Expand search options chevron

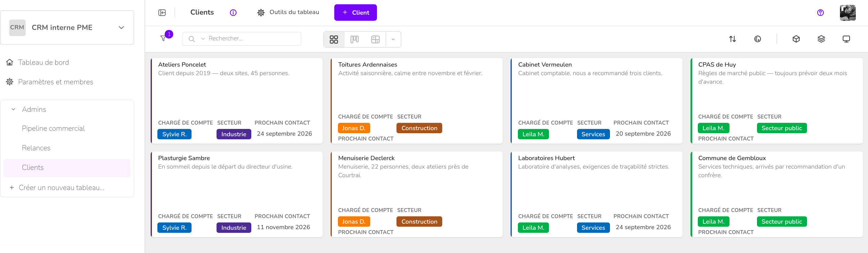(203, 39)
